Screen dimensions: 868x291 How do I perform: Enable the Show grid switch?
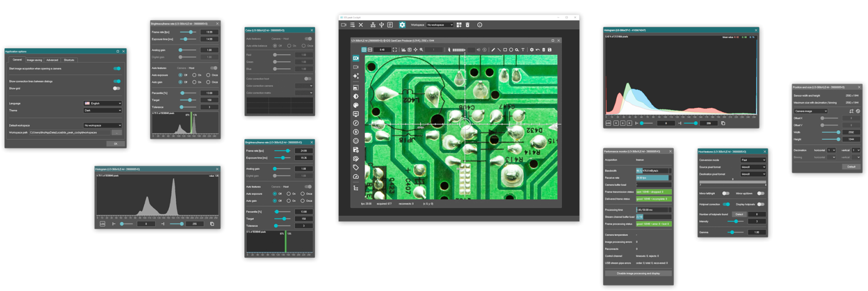pos(117,88)
